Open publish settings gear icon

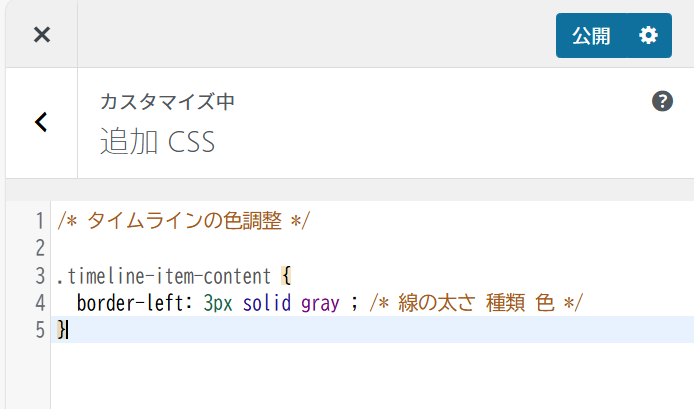[x=649, y=36]
